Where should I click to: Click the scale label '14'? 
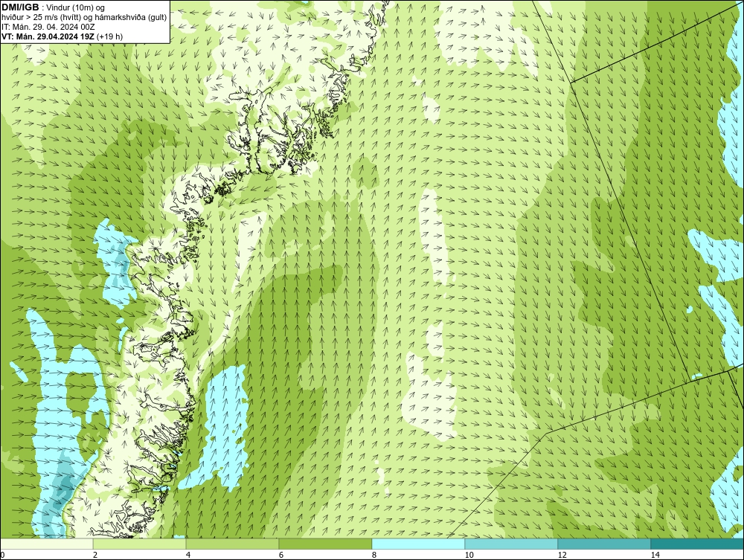coord(655,555)
